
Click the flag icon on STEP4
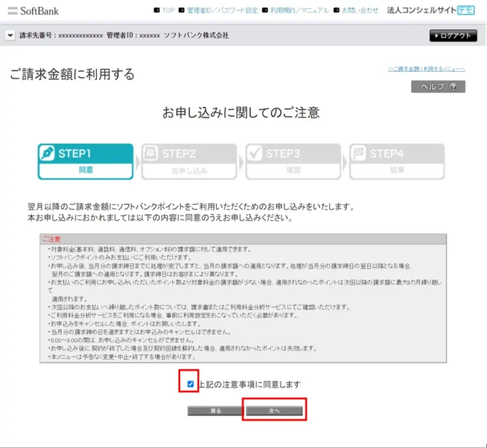tap(359, 153)
